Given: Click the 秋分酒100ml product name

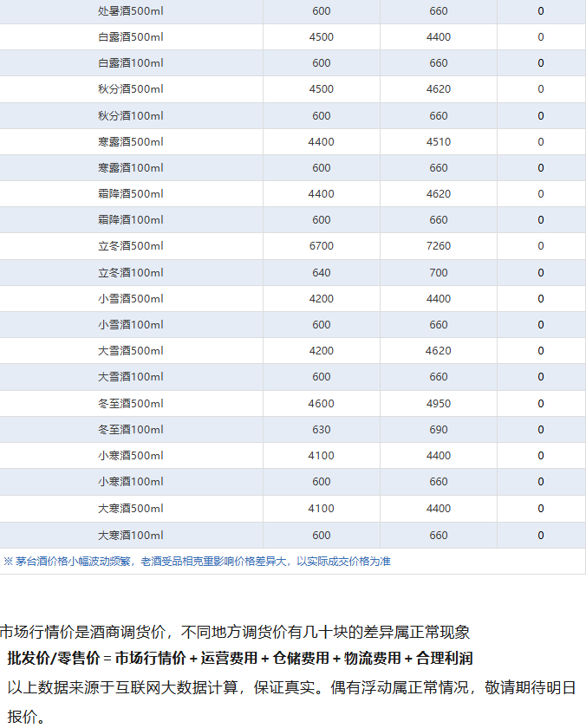Looking at the screenshot, I should point(131,115).
